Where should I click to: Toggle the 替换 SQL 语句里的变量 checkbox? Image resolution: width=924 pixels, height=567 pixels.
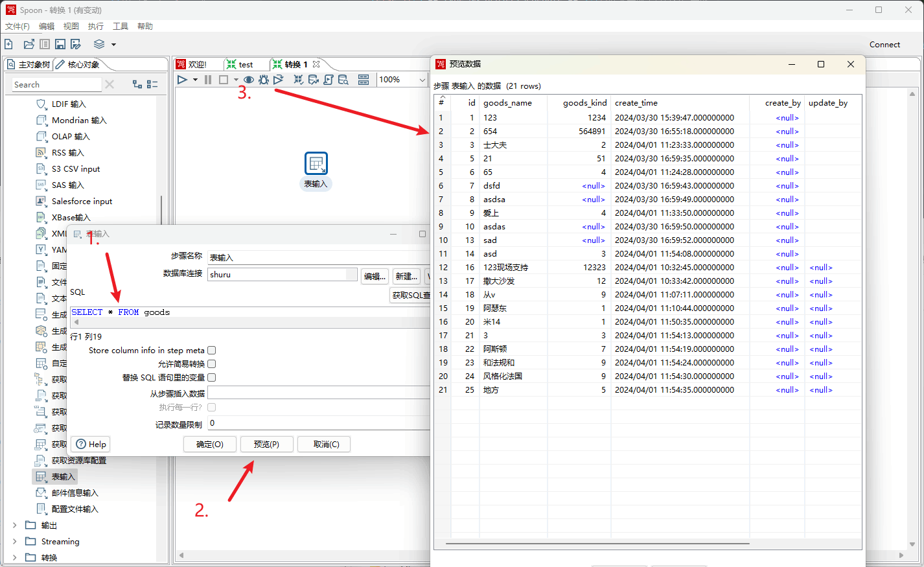click(211, 378)
